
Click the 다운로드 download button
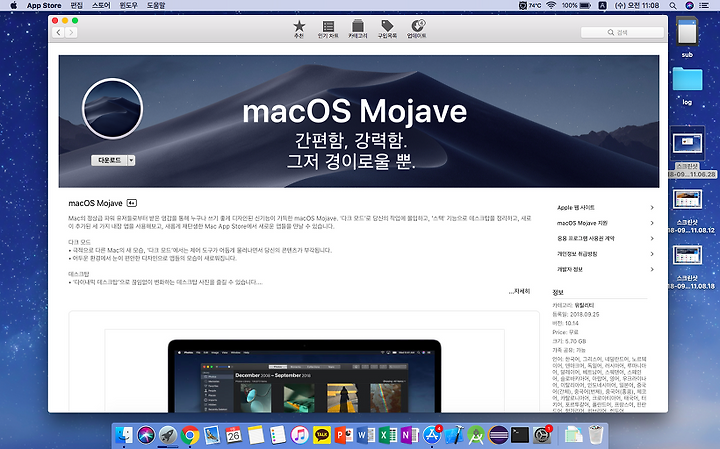pos(109,160)
